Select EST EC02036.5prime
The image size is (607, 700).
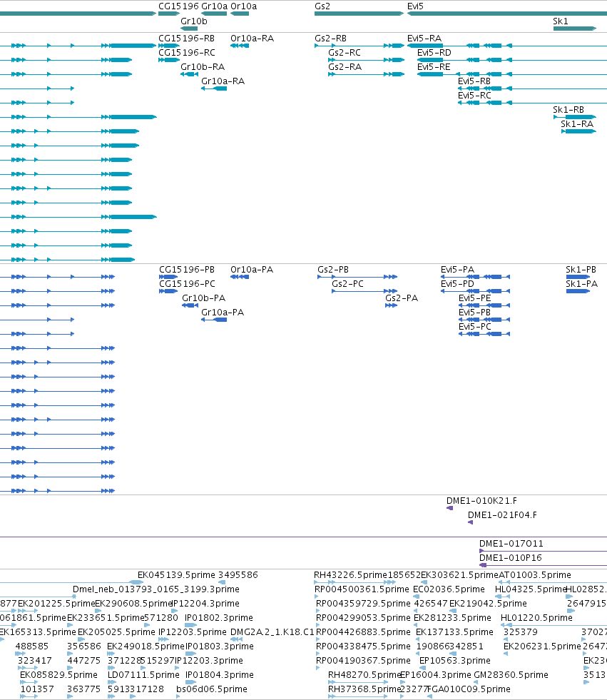pyautogui.click(x=449, y=589)
